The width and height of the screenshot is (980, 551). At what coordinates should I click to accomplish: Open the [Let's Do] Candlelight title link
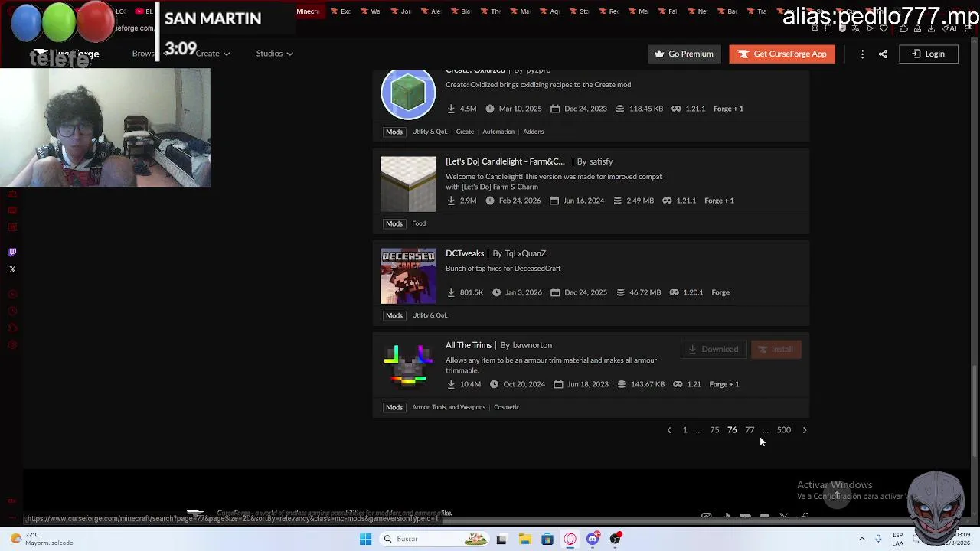click(505, 161)
